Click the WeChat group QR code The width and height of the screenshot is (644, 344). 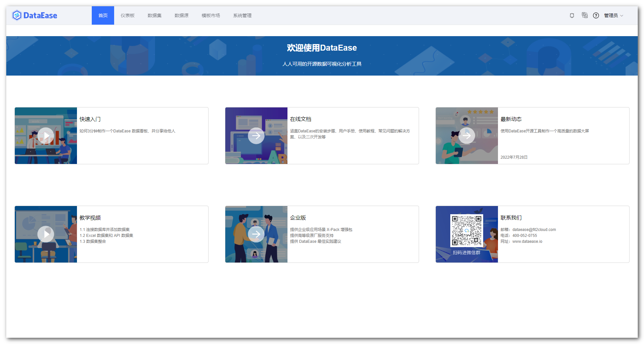(x=467, y=231)
